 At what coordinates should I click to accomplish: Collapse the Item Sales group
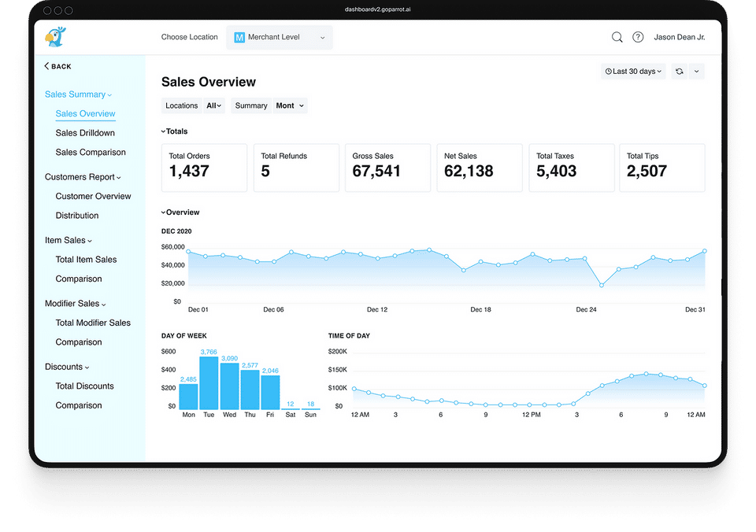[68, 240]
